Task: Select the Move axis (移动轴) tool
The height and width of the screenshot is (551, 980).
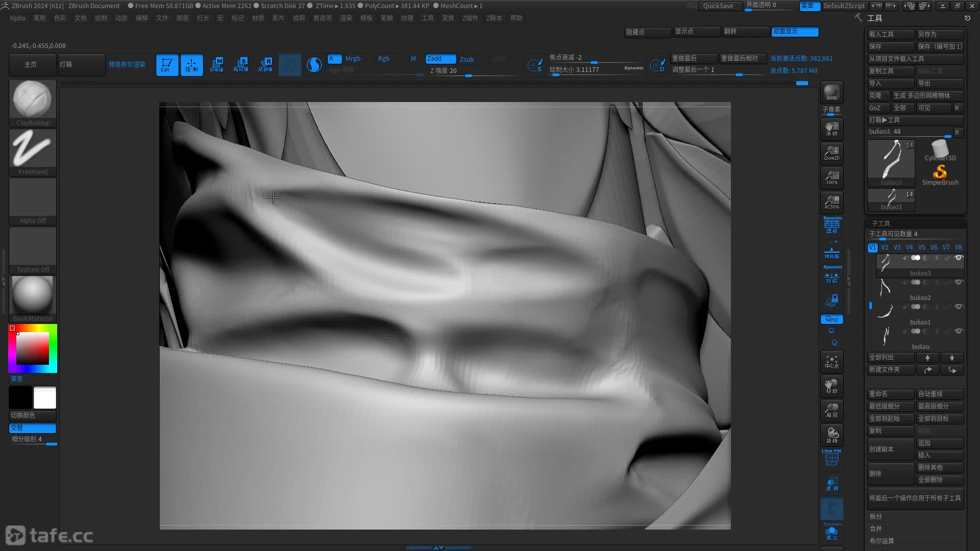Action: [x=216, y=65]
